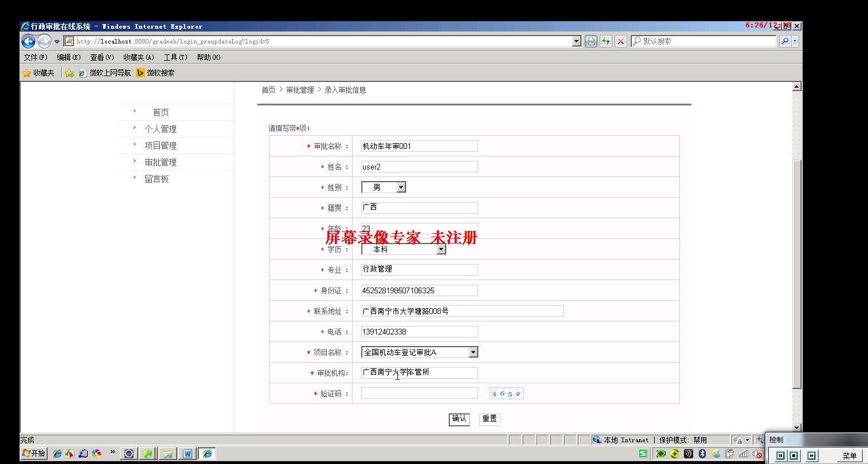Expand quick launch overflow chevron
This screenshot has width=868, height=464.
[112, 452]
